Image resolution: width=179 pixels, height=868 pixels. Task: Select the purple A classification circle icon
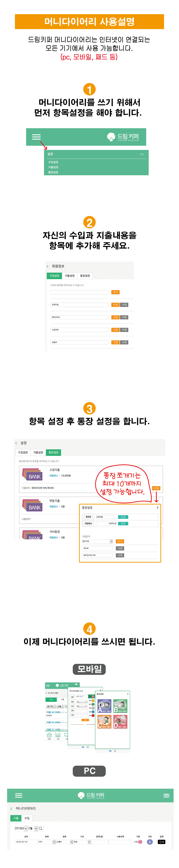(x=150, y=842)
